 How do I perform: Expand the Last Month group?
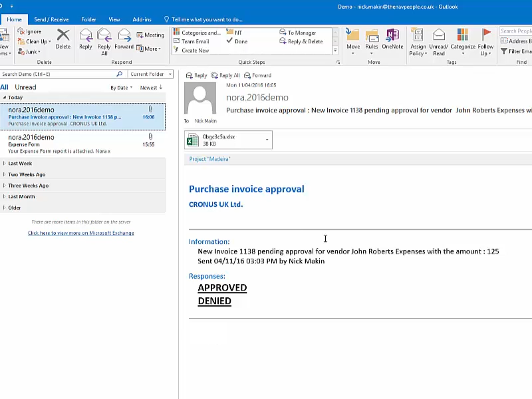click(5, 196)
